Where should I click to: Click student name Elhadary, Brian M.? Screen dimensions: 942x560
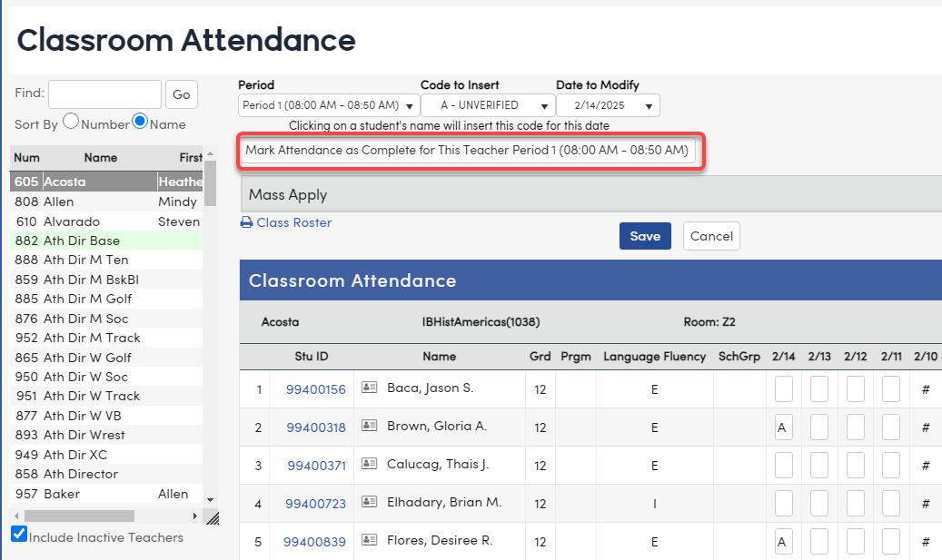444,503
